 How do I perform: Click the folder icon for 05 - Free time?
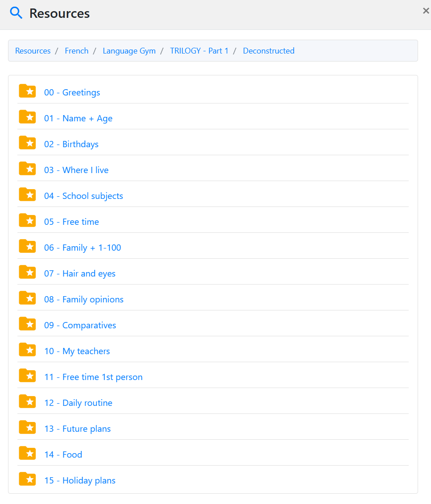pos(27,220)
